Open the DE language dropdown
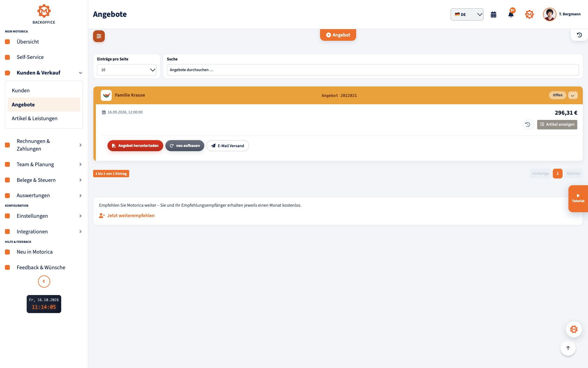Image resolution: width=588 pixels, height=368 pixels. tap(467, 14)
